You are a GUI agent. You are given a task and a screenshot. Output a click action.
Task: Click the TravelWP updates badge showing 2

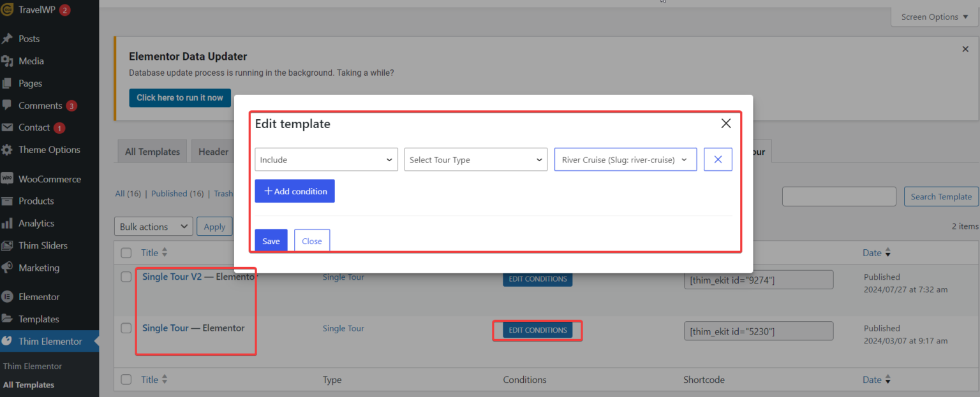pyautogui.click(x=65, y=10)
